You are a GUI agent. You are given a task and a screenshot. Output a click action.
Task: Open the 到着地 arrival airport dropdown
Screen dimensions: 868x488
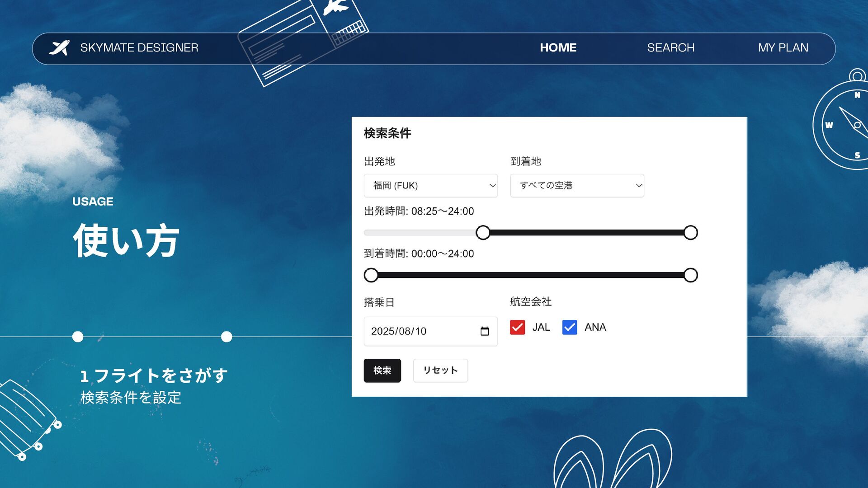(577, 186)
